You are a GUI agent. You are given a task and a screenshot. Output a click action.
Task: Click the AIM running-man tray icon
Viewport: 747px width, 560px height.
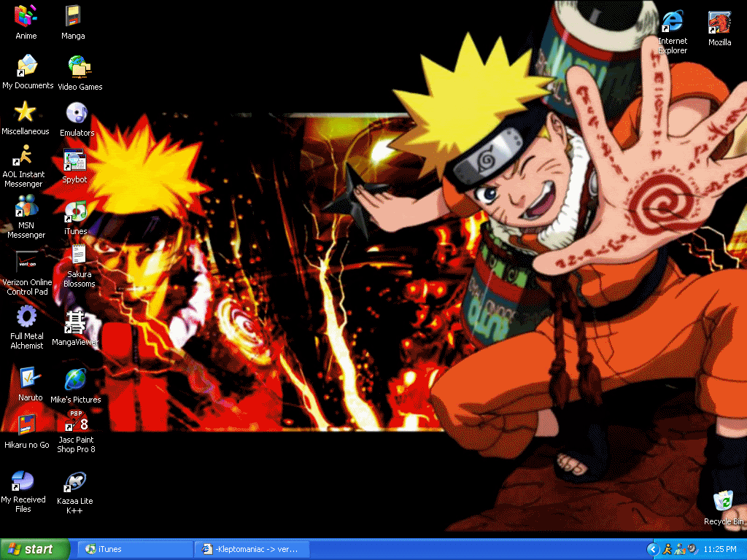pos(667,549)
